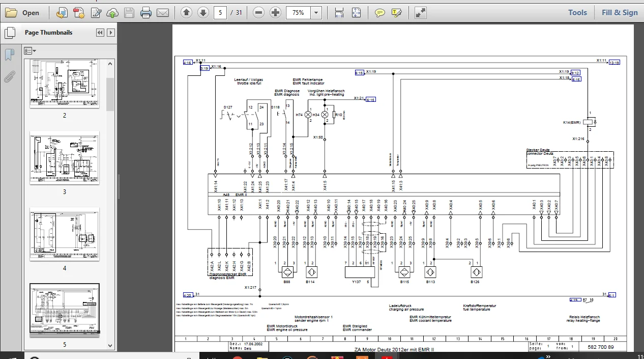Click the 4:16 cross-reference link box
Viewport: 644px width, 359px height.
coord(188,63)
